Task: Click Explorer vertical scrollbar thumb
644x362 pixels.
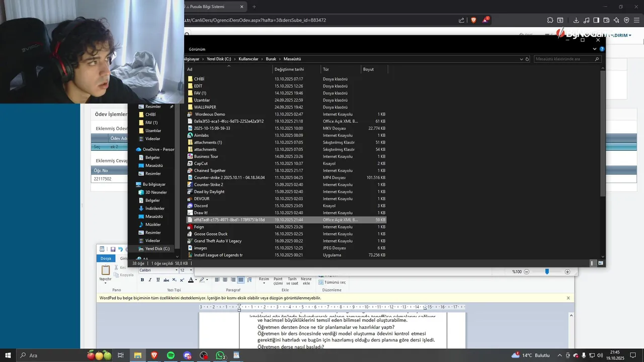Action: click(603, 134)
